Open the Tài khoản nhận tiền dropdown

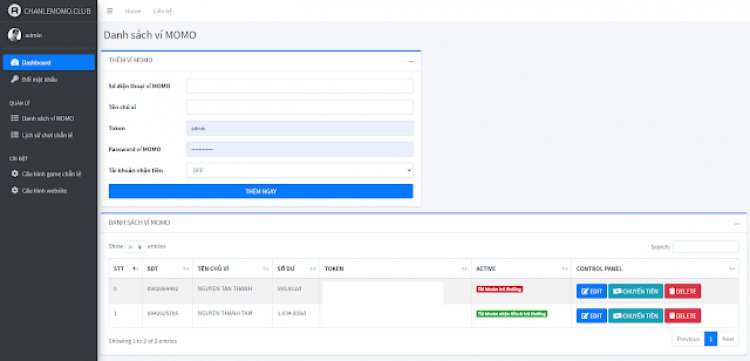click(300, 170)
